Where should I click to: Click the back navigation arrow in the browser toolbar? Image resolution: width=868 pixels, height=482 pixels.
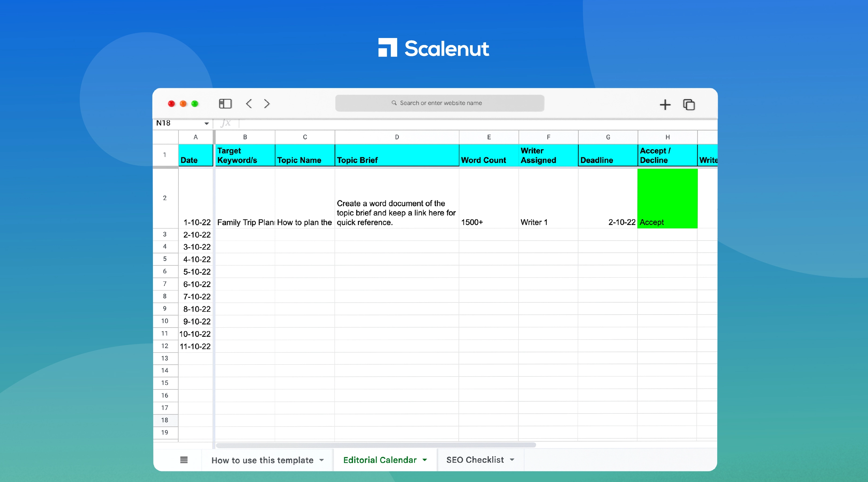point(249,104)
